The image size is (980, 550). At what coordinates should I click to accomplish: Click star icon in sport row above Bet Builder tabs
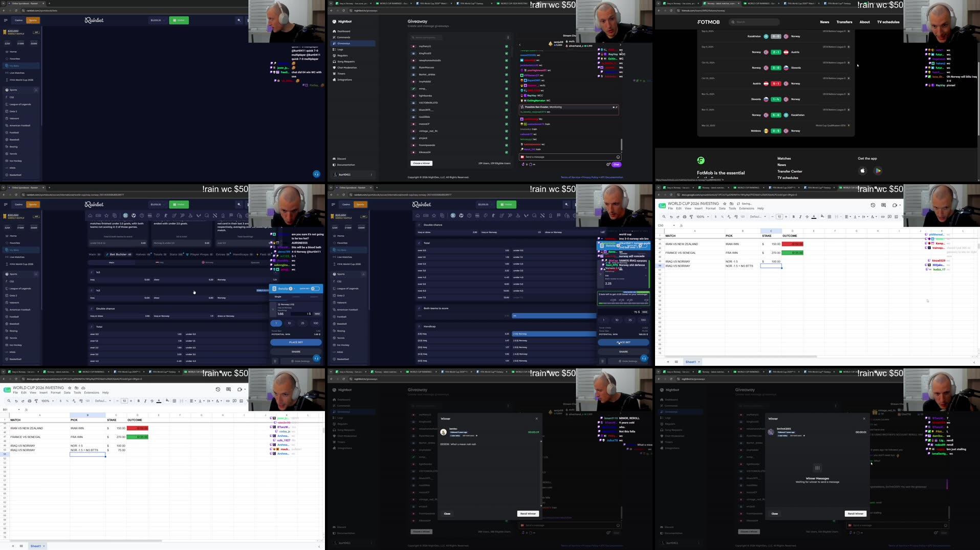point(106,215)
